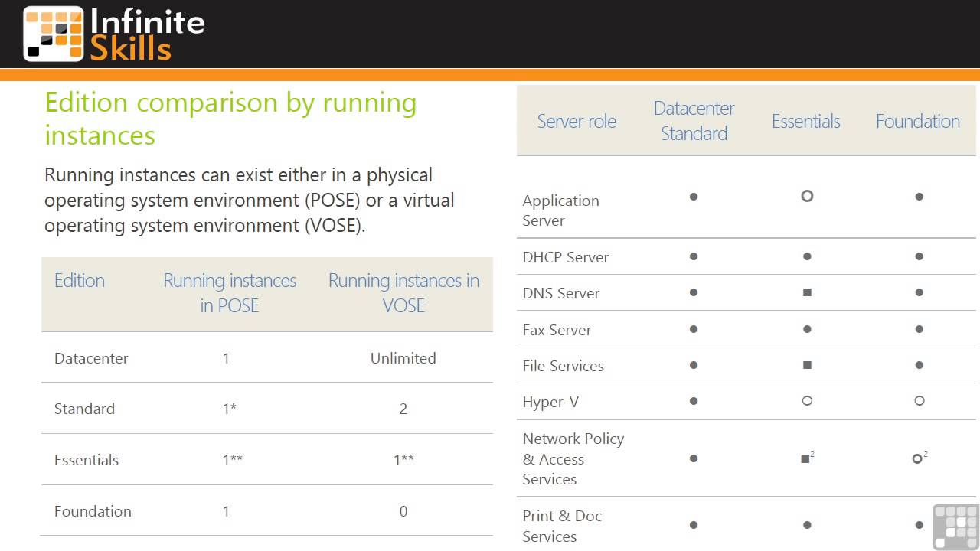Screen dimensions: 980x551
Task: Click the Application Server Essentials hollow circle
Action: pyautogui.click(x=807, y=196)
